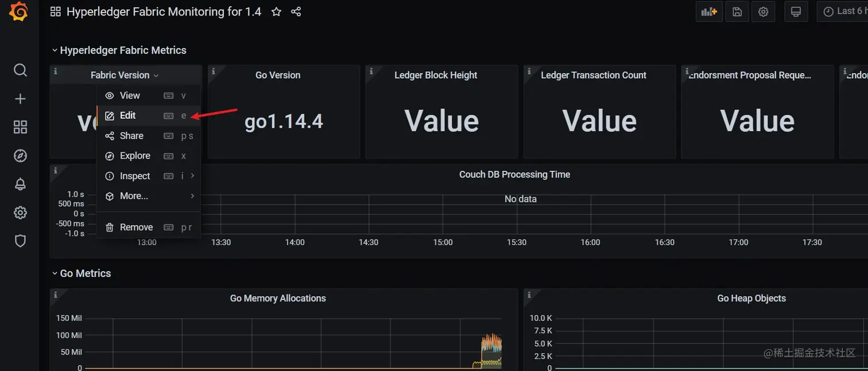
Task: Click info icon on Ledger Transaction Count panel
Action: pyautogui.click(x=529, y=71)
